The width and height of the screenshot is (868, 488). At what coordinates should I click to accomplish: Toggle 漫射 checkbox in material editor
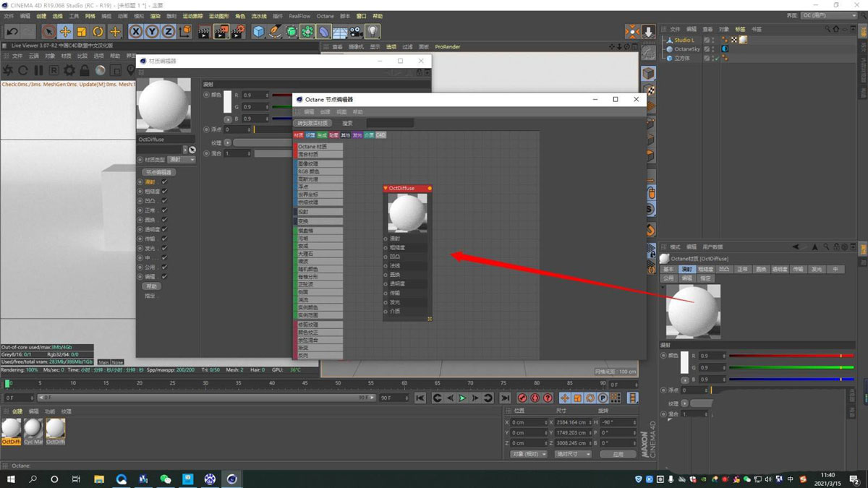click(164, 182)
